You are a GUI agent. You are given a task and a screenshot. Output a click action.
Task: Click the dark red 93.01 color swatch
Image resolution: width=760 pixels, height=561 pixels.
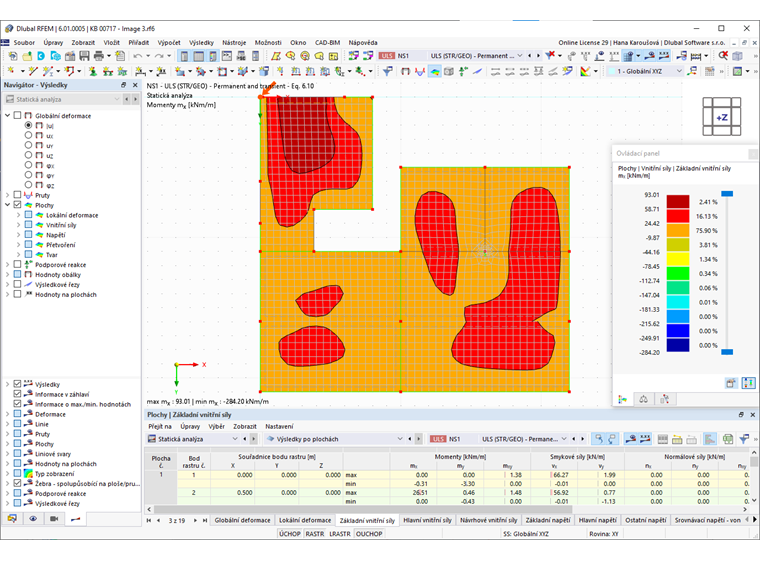point(678,202)
